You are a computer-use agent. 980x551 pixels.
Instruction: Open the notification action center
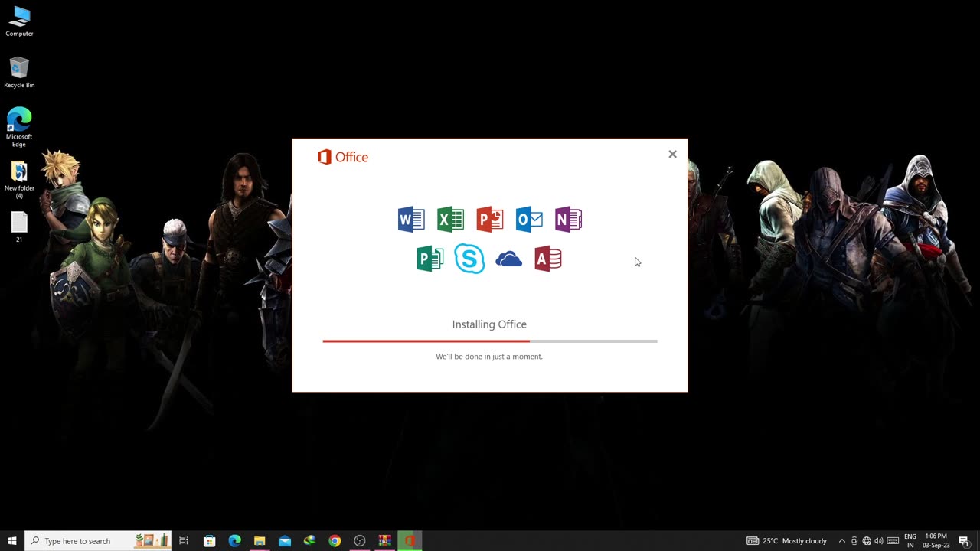click(964, 541)
